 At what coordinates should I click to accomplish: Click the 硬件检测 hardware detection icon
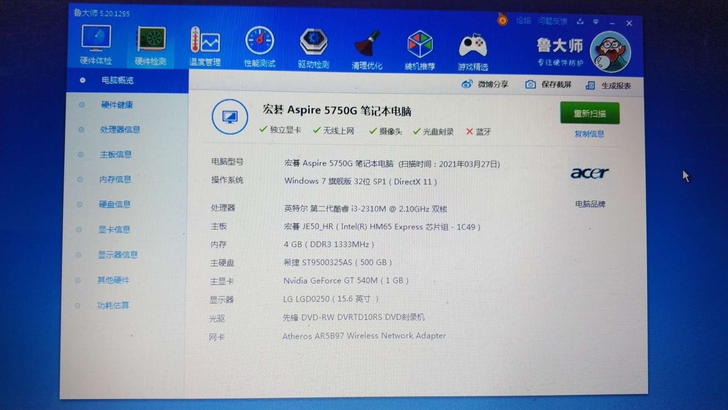point(151,42)
